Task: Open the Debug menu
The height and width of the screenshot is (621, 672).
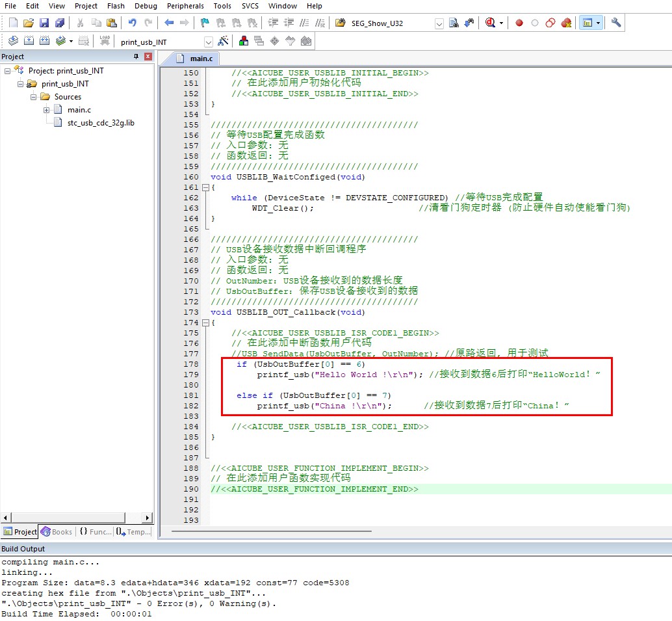Action: (x=146, y=6)
